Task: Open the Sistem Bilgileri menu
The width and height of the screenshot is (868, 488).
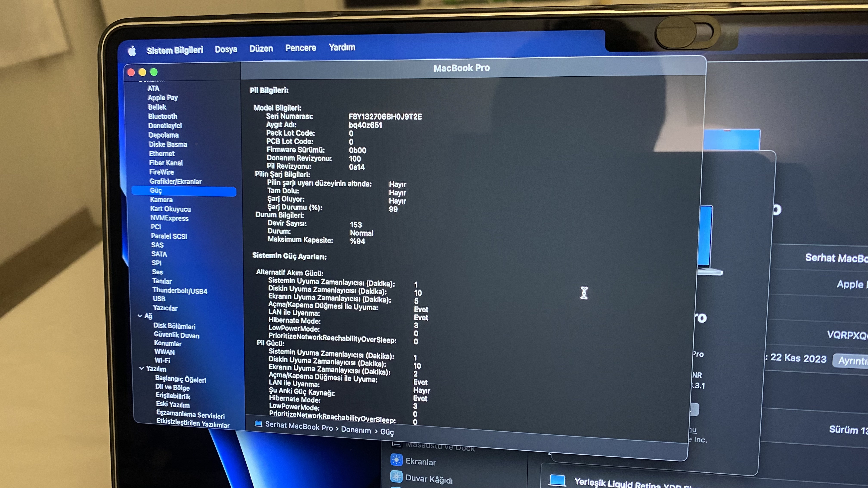Action: 175,50
